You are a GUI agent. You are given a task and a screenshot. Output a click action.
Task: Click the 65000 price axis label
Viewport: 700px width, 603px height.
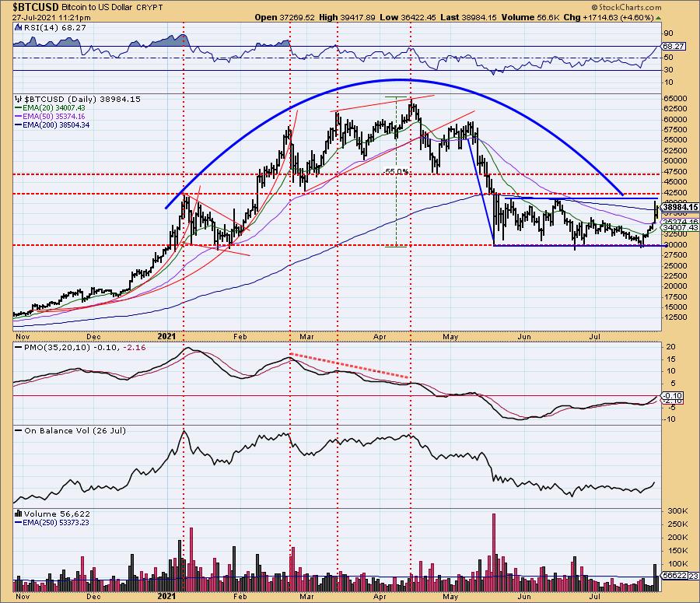click(x=675, y=98)
